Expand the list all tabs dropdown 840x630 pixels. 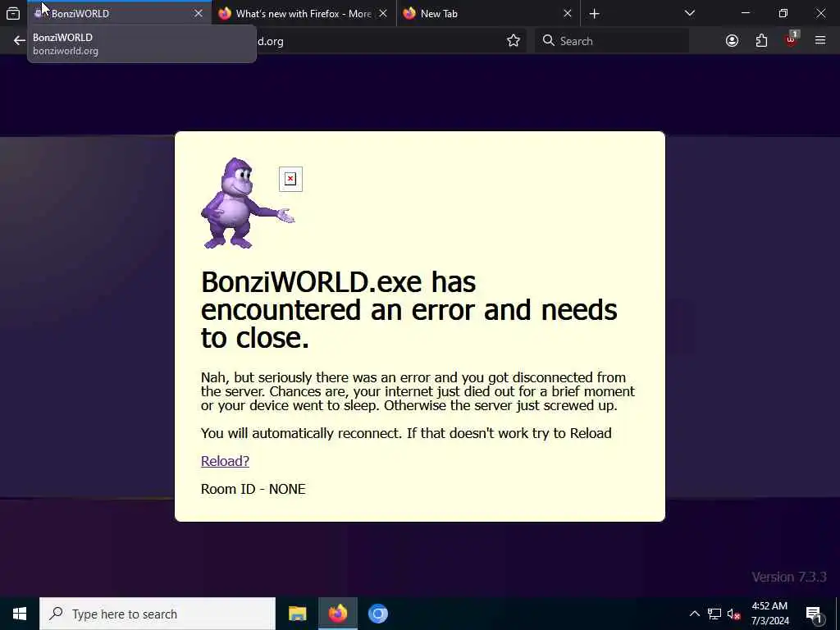point(690,13)
